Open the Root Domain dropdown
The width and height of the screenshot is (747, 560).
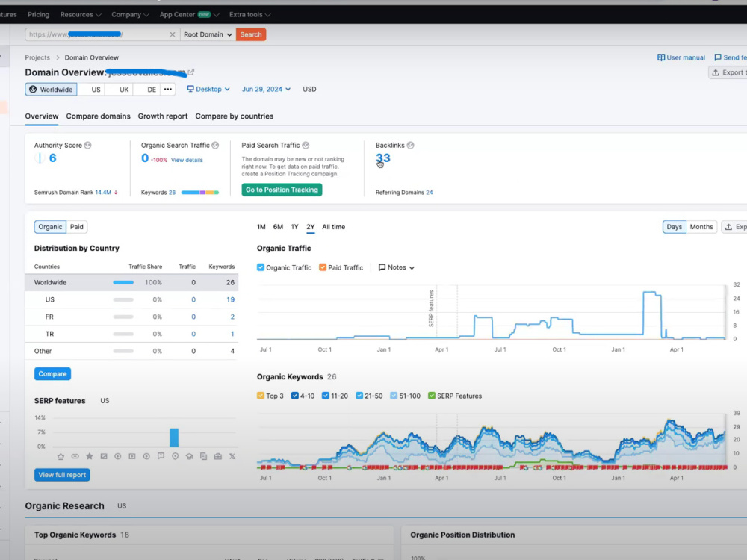tap(208, 34)
